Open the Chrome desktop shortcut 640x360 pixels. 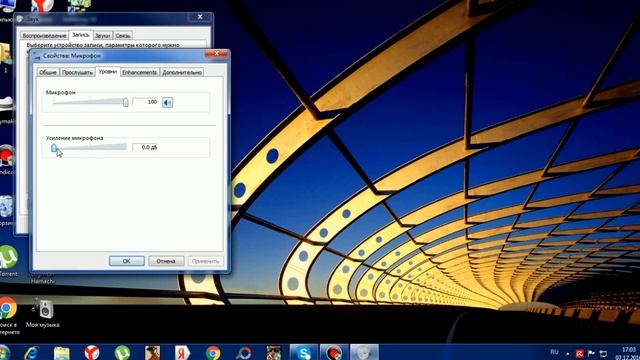point(8,316)
